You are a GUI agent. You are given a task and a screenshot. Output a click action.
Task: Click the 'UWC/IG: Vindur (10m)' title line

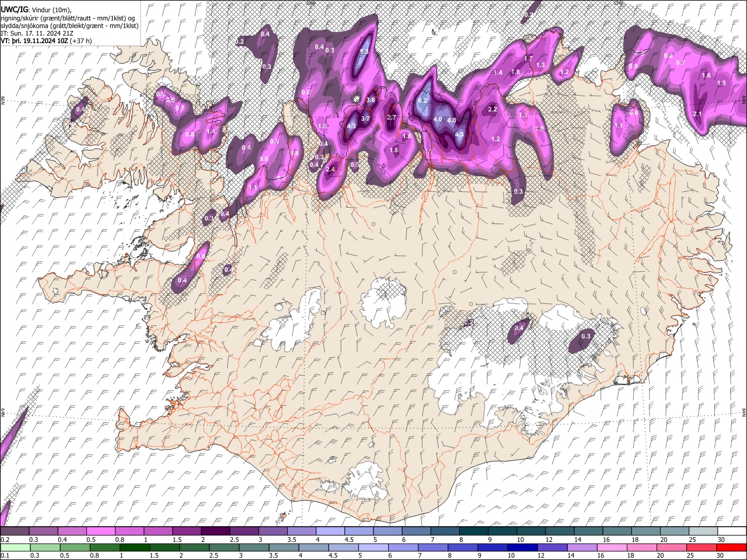36,9
